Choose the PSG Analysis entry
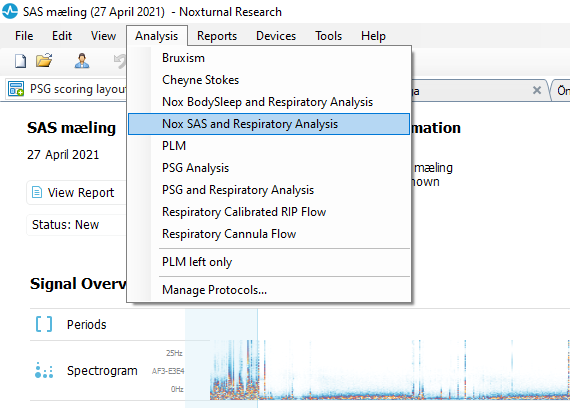The image size is (570, 408). click(x=269, y=168)
